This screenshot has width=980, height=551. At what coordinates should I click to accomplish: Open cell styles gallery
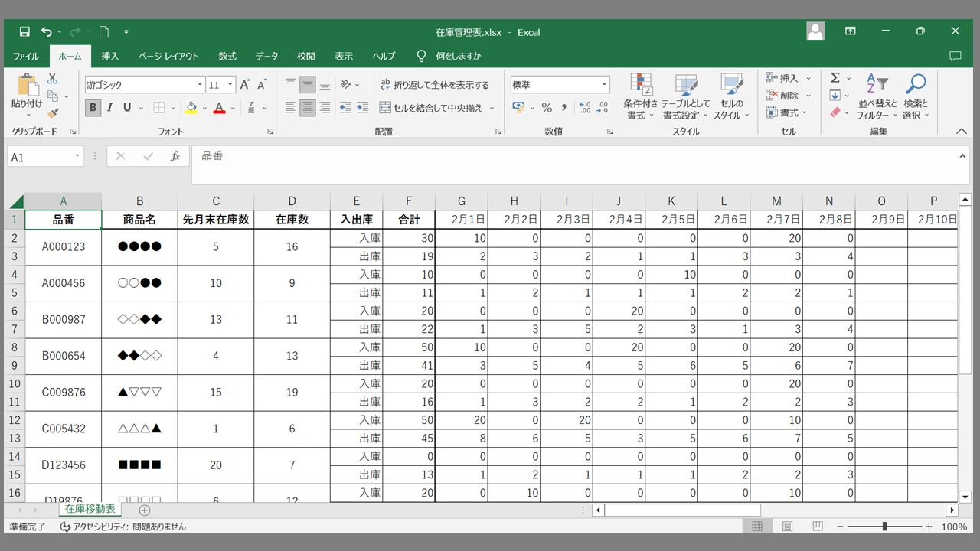732,96
